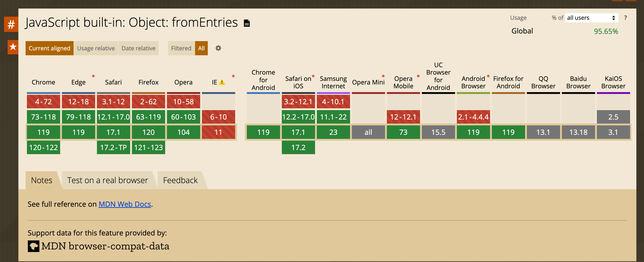Click Samsung Internet 11.1-22 cell
This screenshot has width=644, height=262.
333,117
